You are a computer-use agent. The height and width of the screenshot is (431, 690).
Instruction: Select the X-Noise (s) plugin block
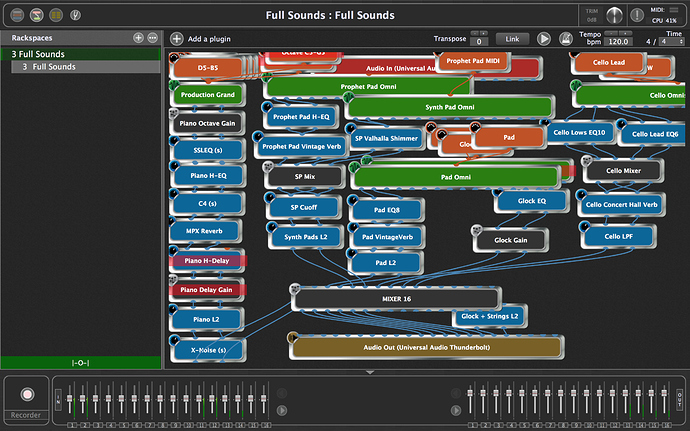coord(208,350)
